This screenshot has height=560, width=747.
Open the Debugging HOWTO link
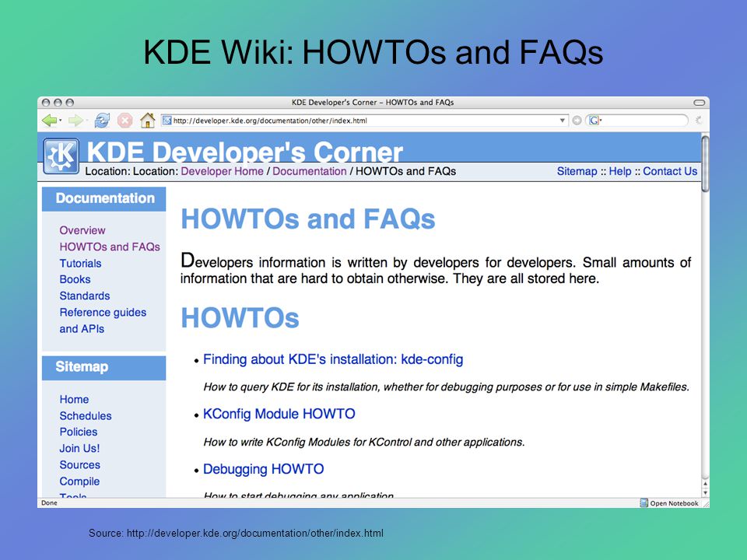tap(264, 469)
